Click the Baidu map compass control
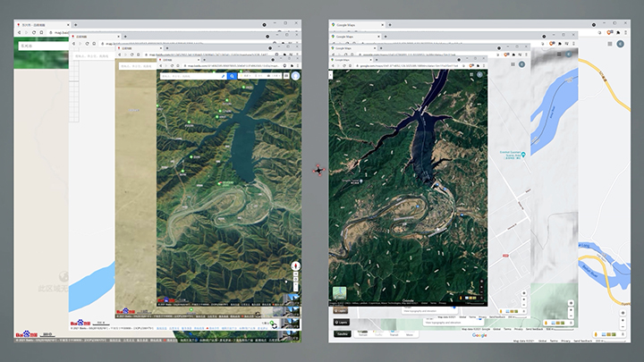The width and height of the screenshot is (644, 362). click(295, 267)
